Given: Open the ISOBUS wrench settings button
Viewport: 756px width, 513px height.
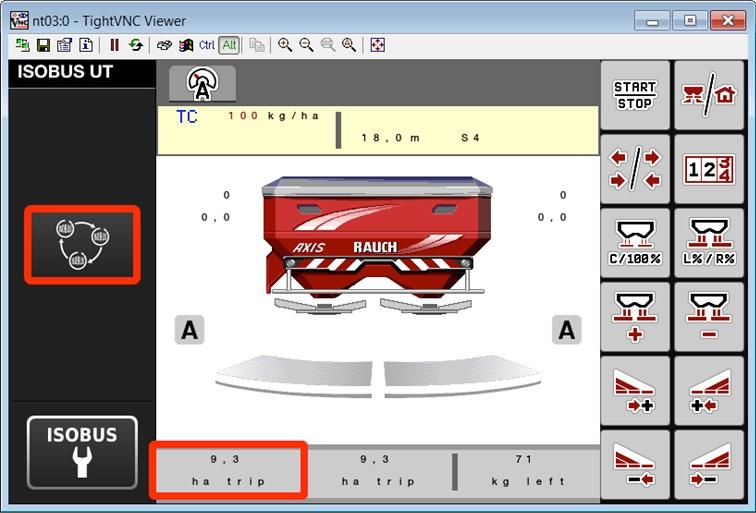Looking at the screenshot, I should click(82, 451).
